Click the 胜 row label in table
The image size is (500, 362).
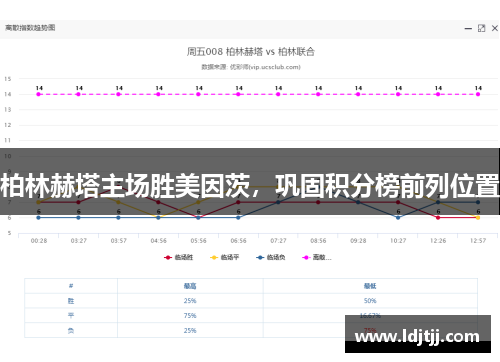coord(71,301)
